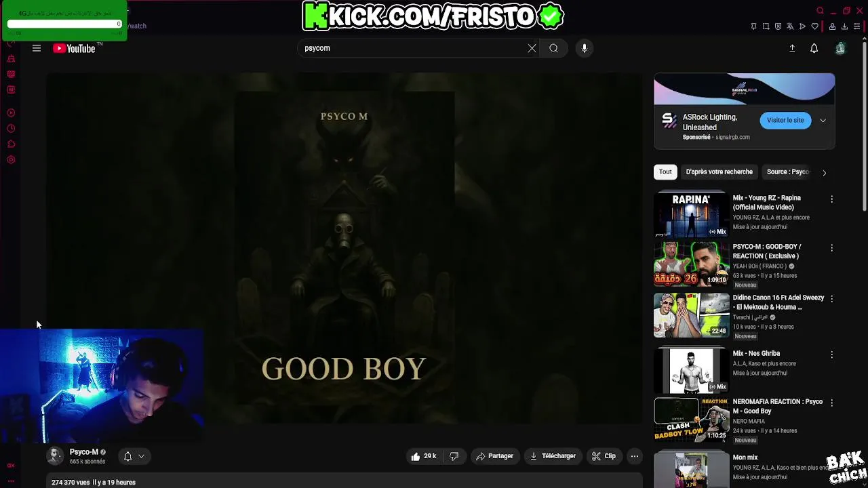Open the browser downloads icon
868x488 pixels.
[844, 26]
